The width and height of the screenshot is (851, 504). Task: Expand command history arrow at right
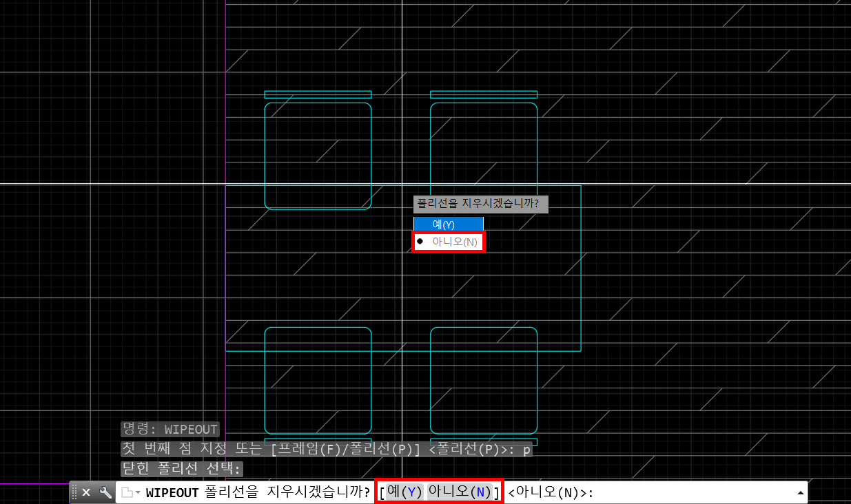800,492
